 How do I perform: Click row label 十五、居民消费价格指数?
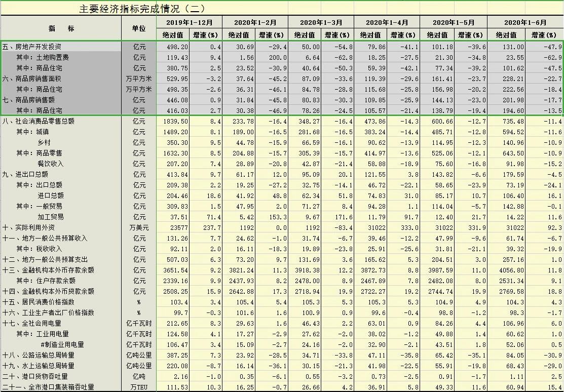click(39, 302)
